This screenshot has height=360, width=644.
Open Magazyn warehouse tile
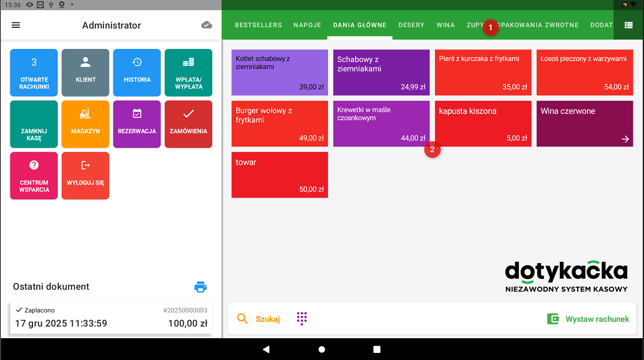click(x=85, y=124)
